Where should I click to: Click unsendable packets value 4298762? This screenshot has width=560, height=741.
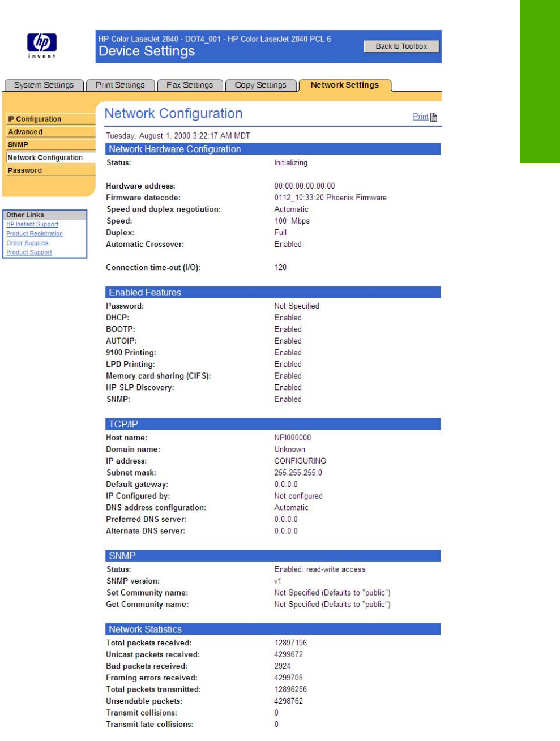coord(288,701)
